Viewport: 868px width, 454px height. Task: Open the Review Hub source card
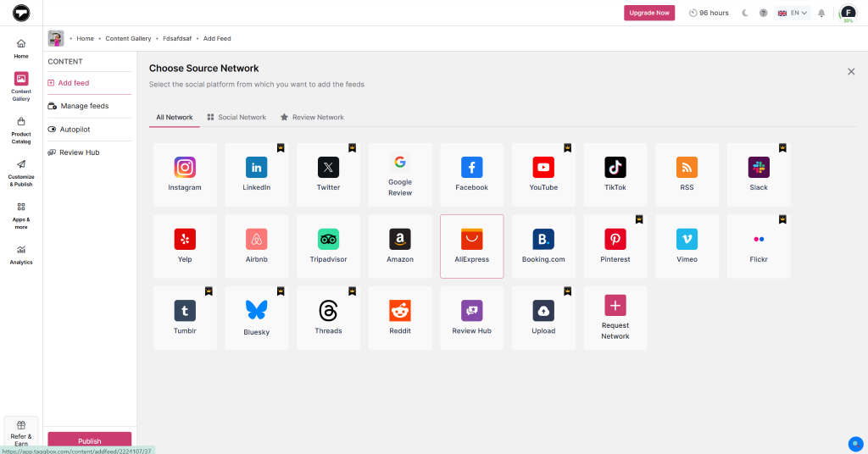click(471, 318)
